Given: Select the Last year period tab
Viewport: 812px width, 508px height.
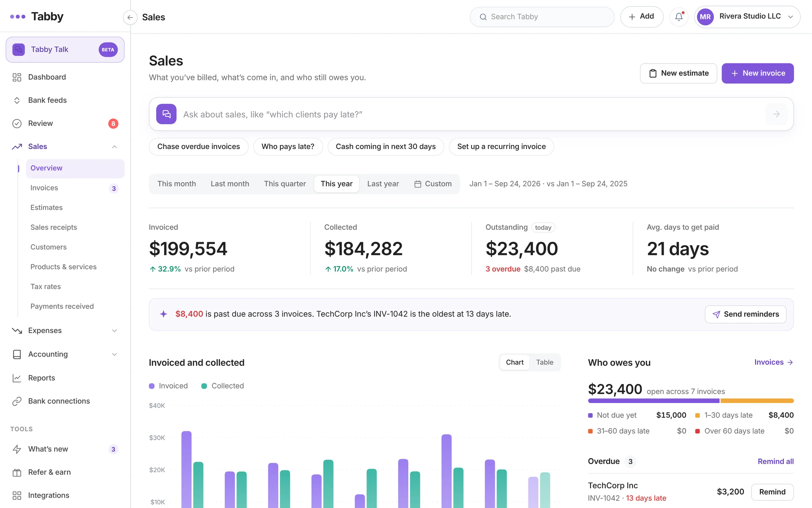Looking at the screenshot, I should tap(383, 184).
